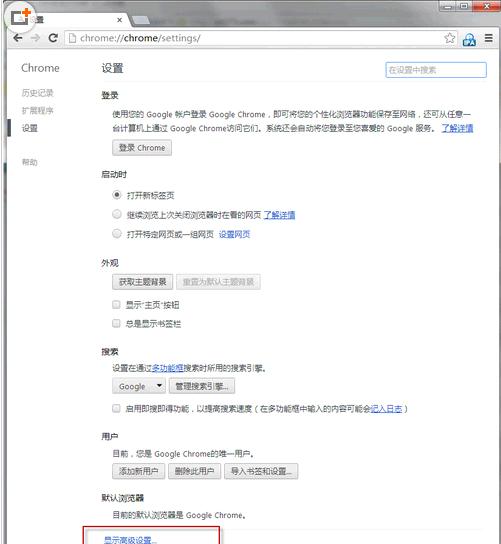
Task: Go back using the browser back arrow
Action: pyautogui.click(x=18, y=37)
